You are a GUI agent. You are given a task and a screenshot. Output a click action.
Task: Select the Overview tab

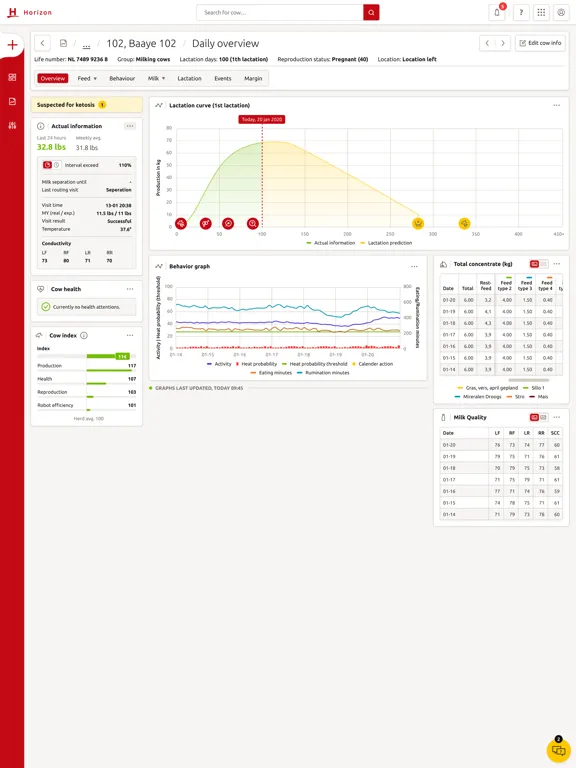pyautogui.click(x=53, y=78)
